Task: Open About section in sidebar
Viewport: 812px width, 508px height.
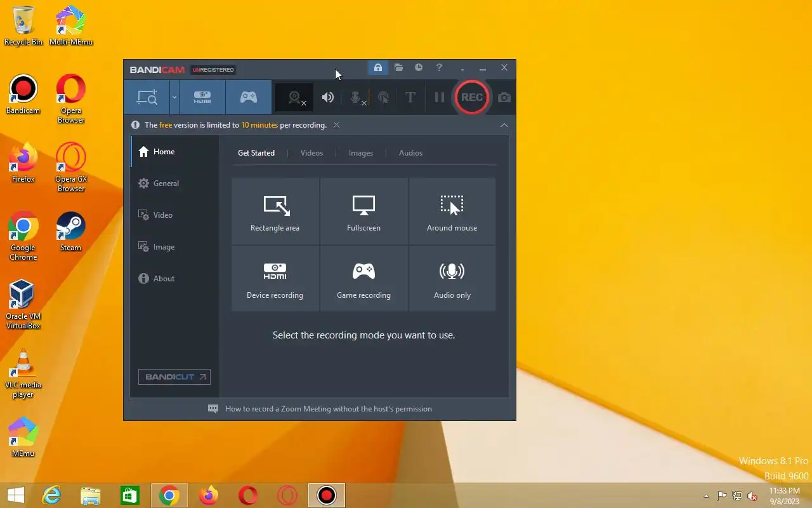Action: pyautogui.click(x=174, y=279)
